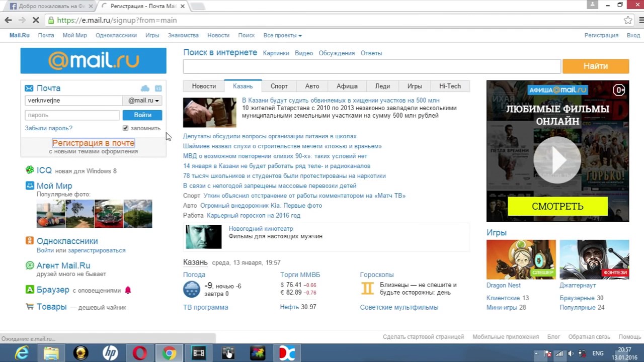
Task: Bookmark page with the star icon
Action: point(628,20)
